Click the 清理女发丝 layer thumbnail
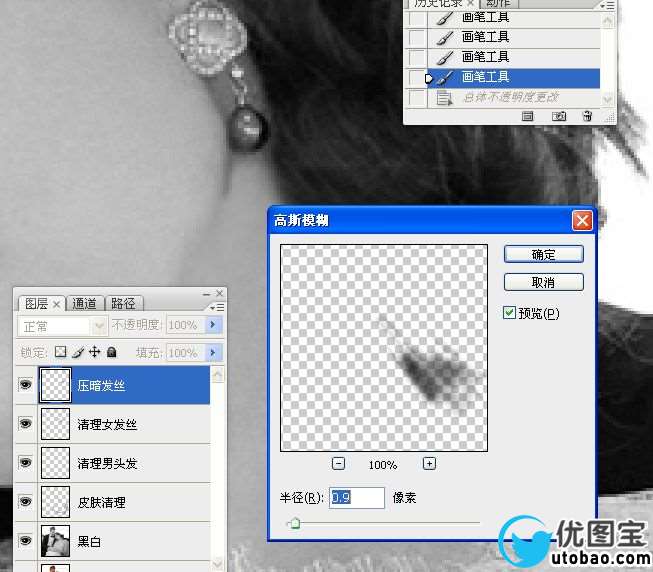Screen dimensions: 653x572 pyautogui.click(x=55, y=424)
